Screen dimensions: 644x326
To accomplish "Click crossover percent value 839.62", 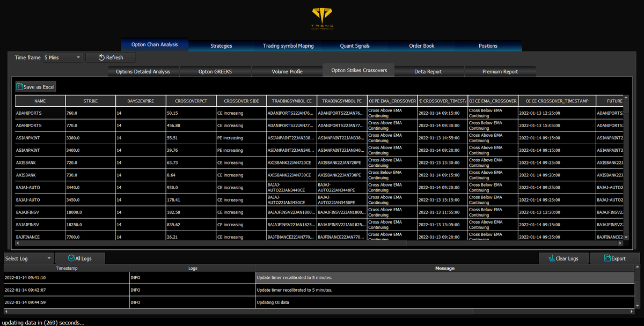I will (191, 225).
